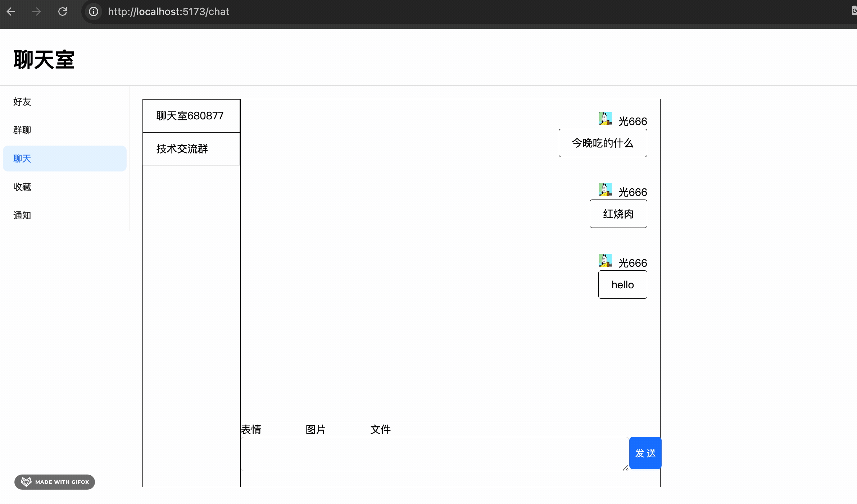The image size is (857, 504).
Task: Click the browser back arrow
Action: 11,12
